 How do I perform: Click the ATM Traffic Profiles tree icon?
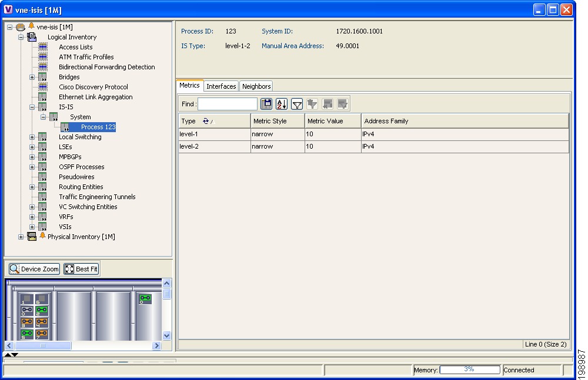(43, 57)
